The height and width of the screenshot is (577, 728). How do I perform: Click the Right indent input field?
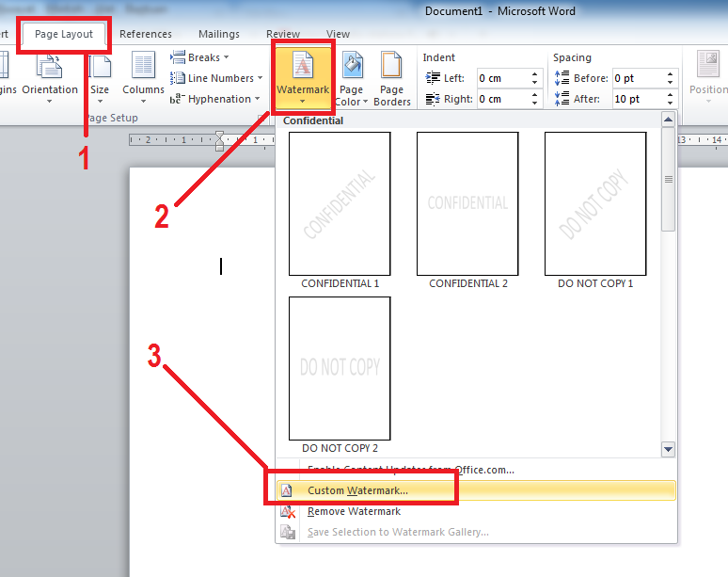(502, 99)
